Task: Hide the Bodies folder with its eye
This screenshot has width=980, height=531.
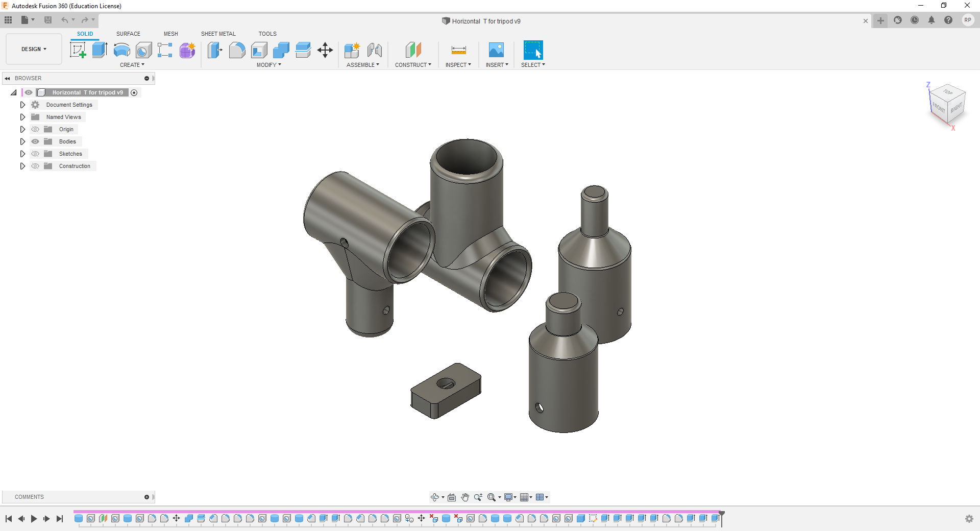Action: pos(35,141)
